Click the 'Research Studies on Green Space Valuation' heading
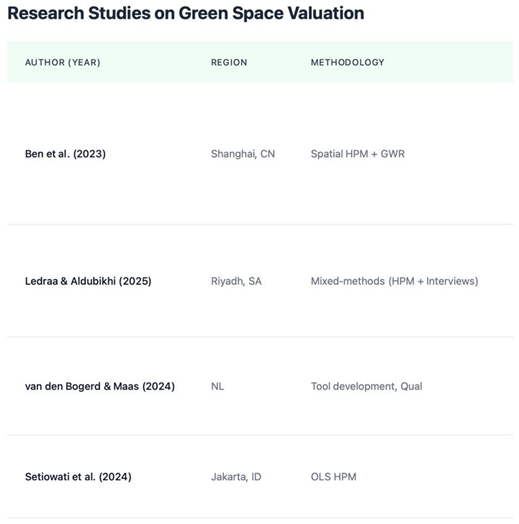This screenshot has height=524, width=519. [x=186, y=13]
